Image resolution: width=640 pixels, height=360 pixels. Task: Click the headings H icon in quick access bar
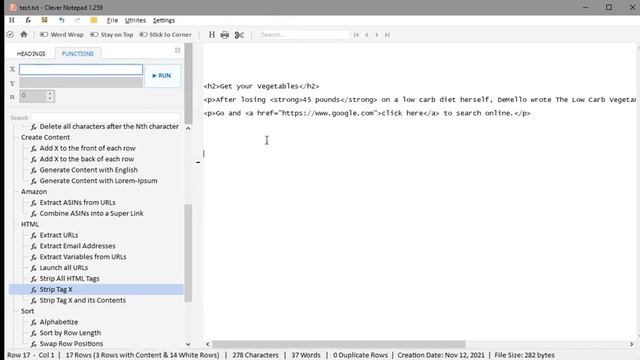pos(12,20)
